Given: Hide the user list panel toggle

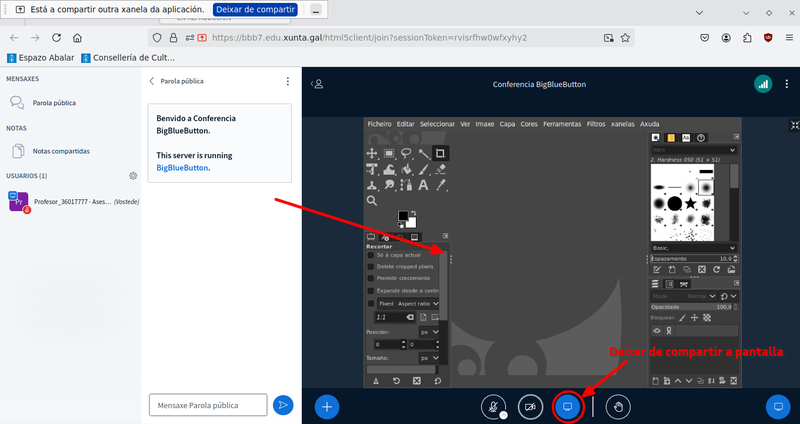Looking at the screenshot, I should [x=318, y=85].
